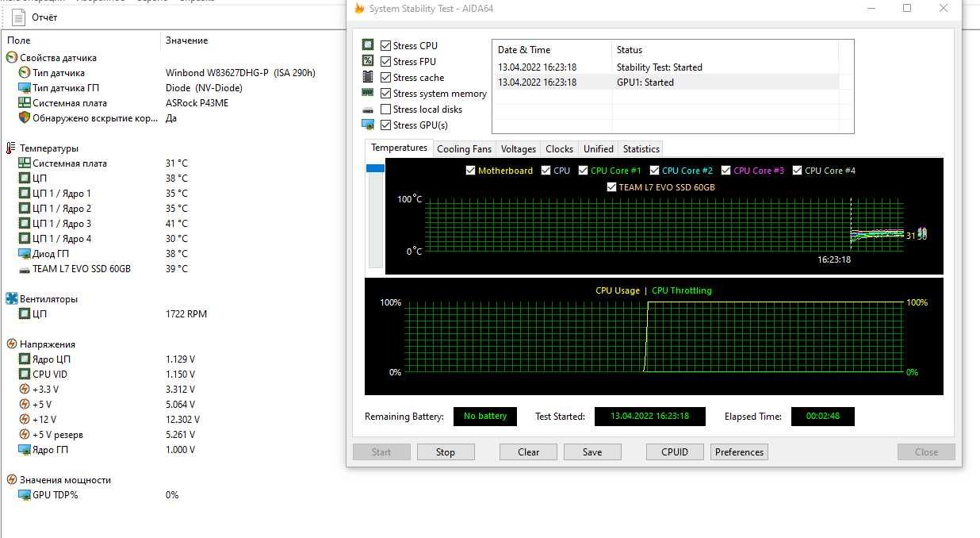Click the Stress system memory RAM icon

[368, 93]
